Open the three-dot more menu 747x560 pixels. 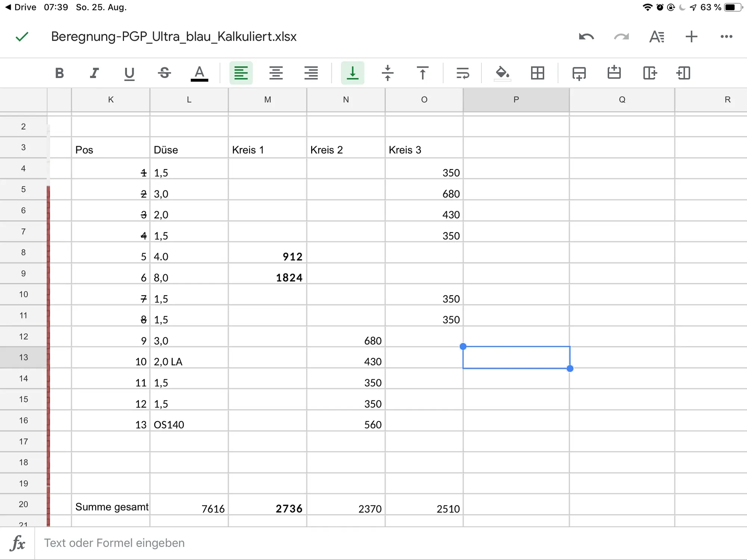tap(726, 37)
